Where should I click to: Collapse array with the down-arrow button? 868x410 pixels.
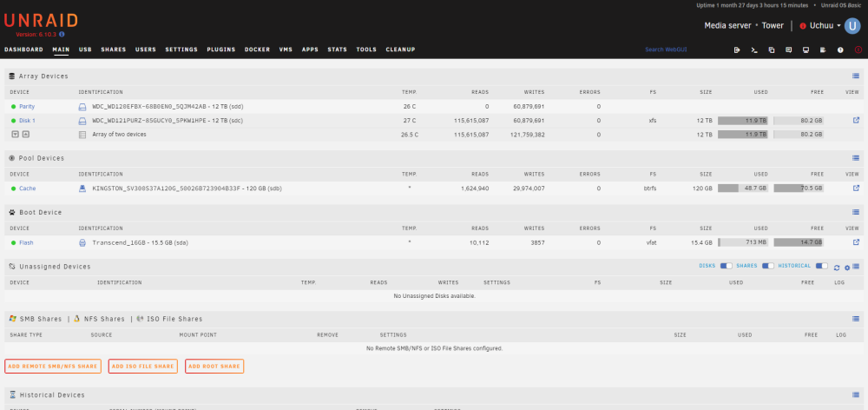[x=15, y=134]
